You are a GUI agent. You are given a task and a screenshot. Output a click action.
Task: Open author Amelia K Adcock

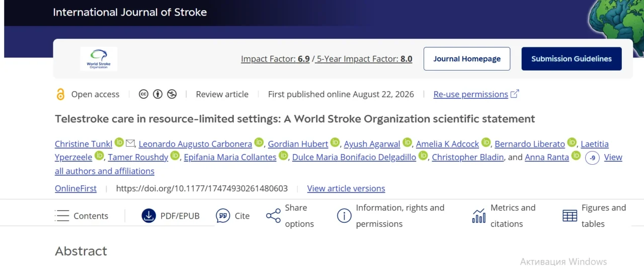[x=447, y=144]
